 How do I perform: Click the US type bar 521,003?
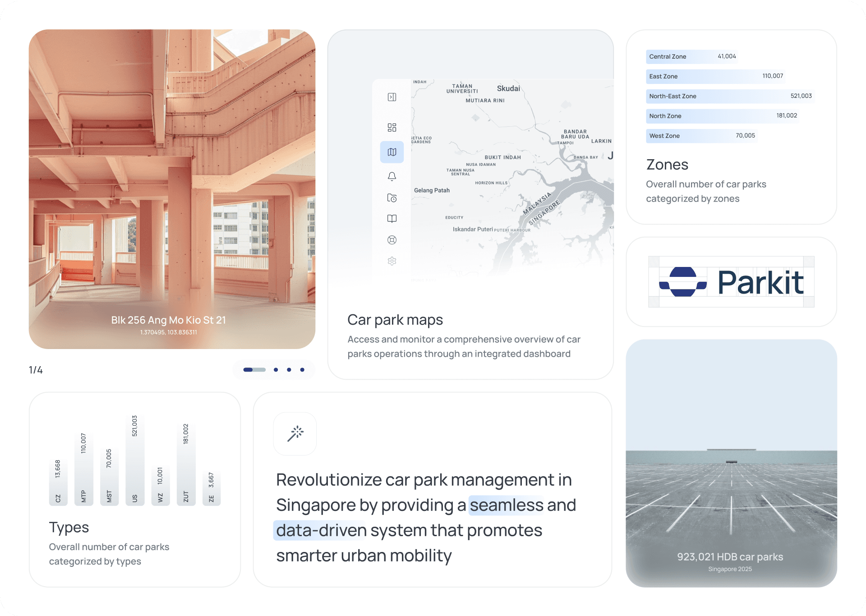[135, 459]
